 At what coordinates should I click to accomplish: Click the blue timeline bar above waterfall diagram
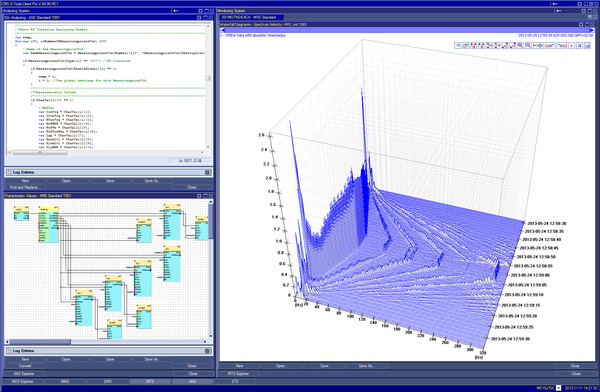point(407,30)
